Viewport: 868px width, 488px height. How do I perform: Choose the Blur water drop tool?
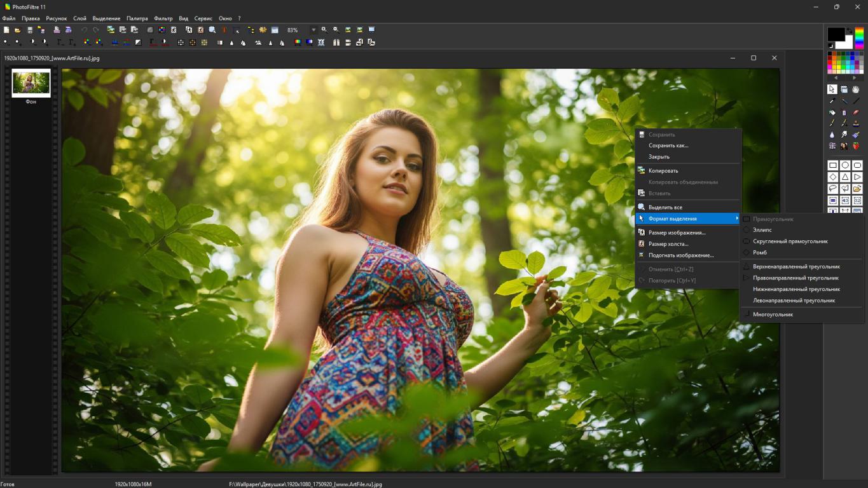832,135
